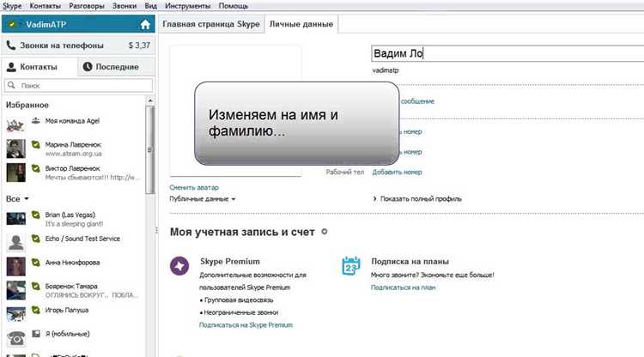The height and width of the screenshot is (357, 644).
Task: Click the Сменить аватар link
Action: (x=194, y=188)
